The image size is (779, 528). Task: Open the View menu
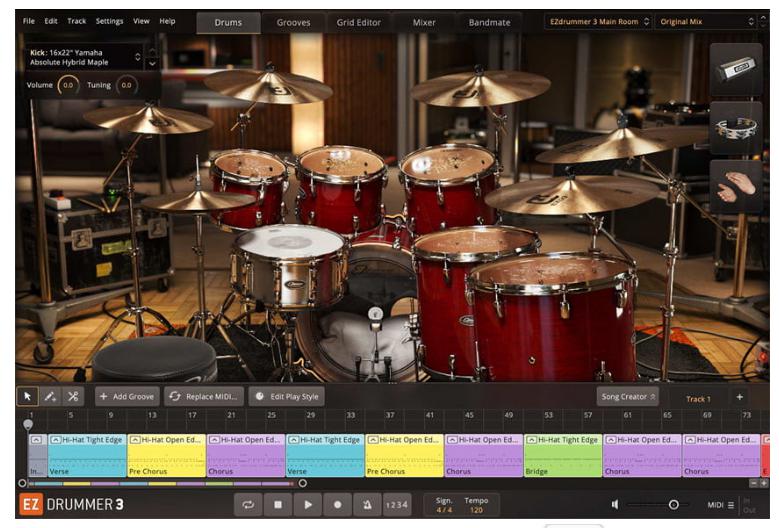[x=141, y=21]
